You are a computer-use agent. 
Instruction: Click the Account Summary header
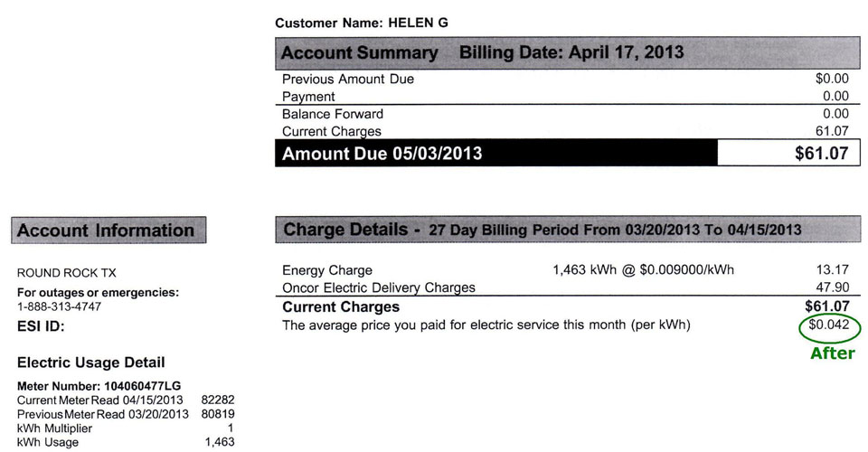pos(568,53)
